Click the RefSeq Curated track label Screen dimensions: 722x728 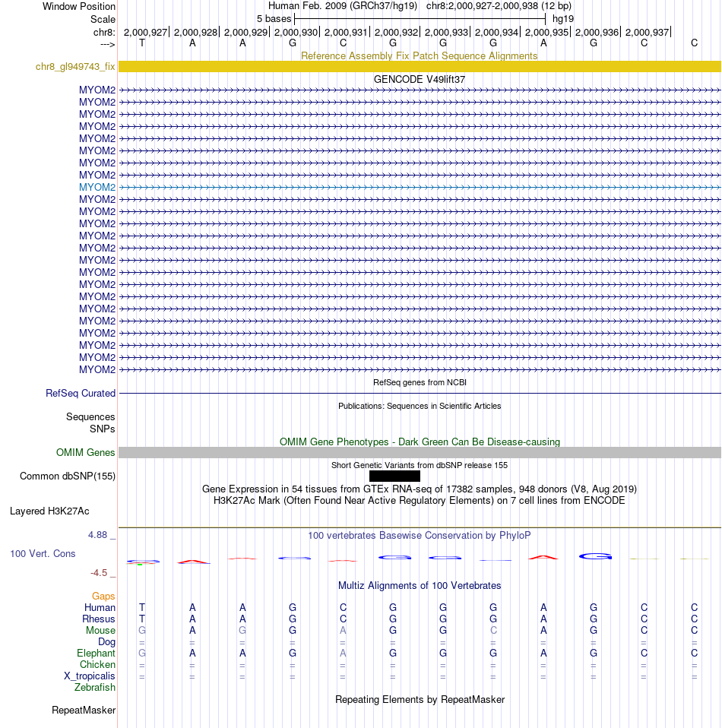(81, 393)
